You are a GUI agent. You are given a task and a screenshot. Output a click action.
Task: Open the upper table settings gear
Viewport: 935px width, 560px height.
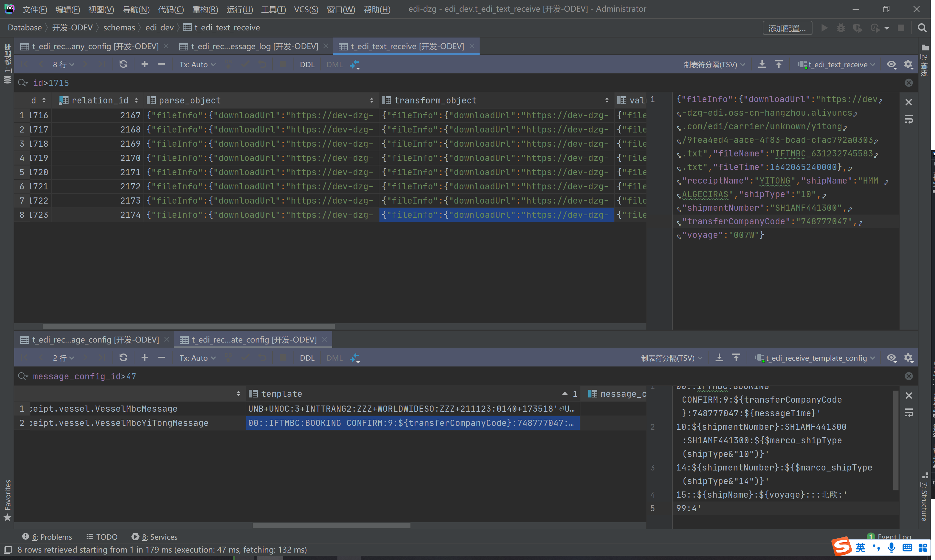908,65
